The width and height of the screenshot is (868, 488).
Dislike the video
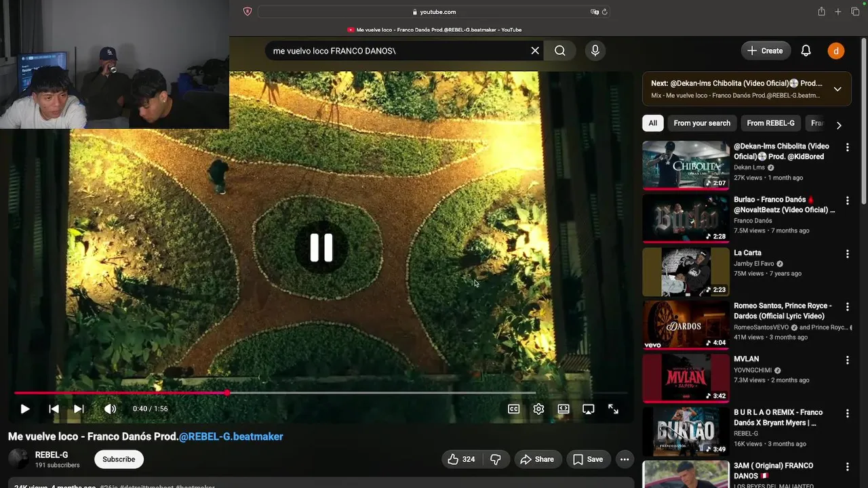496,459
